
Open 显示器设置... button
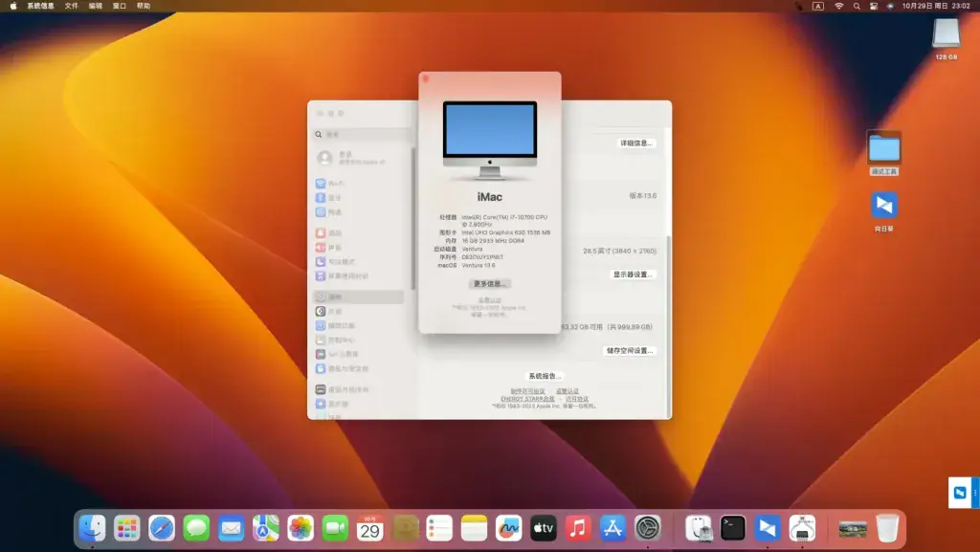pyautogui.click(x=632, y=275)
